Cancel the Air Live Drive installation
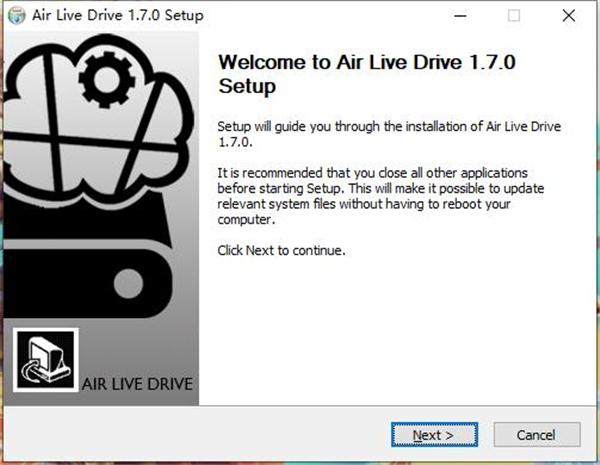 (x=536, y=435)
